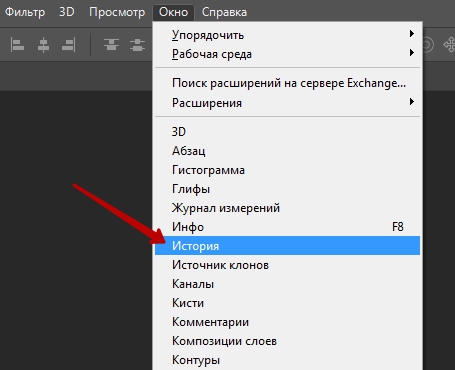Open the Композиции слоев panel

pyautogui.click(x=287, y=341)
